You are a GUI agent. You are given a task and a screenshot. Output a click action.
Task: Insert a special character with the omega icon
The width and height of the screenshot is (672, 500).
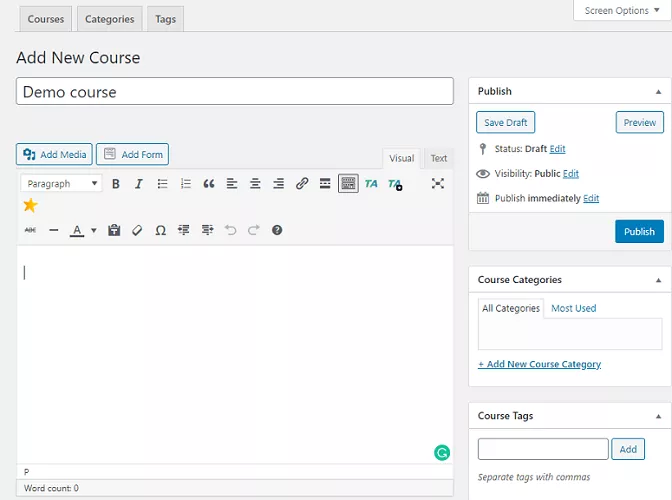click(160, 230)
